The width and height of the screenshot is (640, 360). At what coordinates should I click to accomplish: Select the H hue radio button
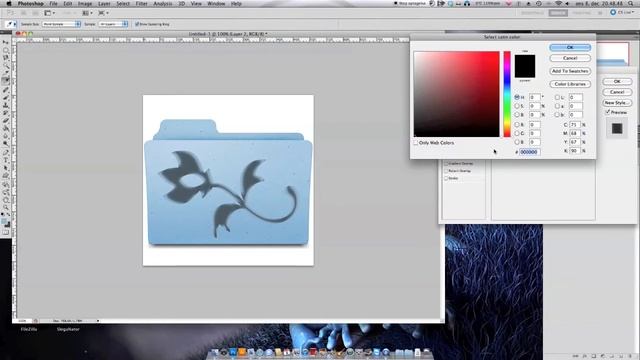[517, 97]
